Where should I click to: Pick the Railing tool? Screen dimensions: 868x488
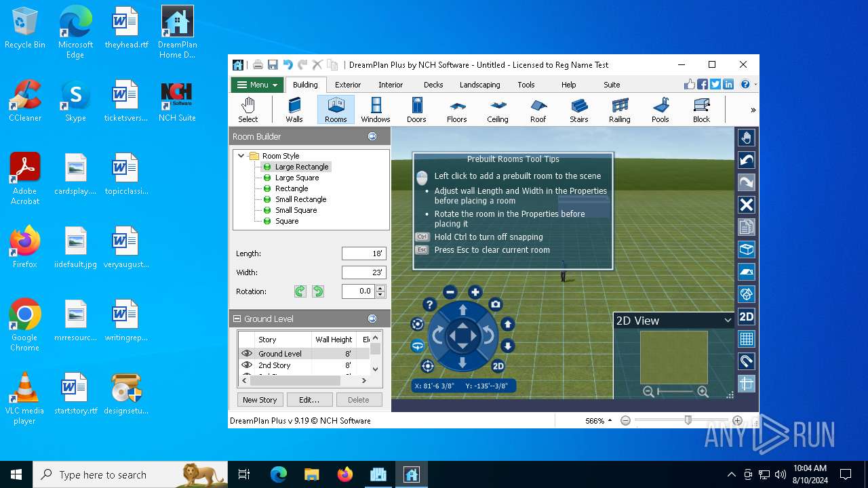620,110
